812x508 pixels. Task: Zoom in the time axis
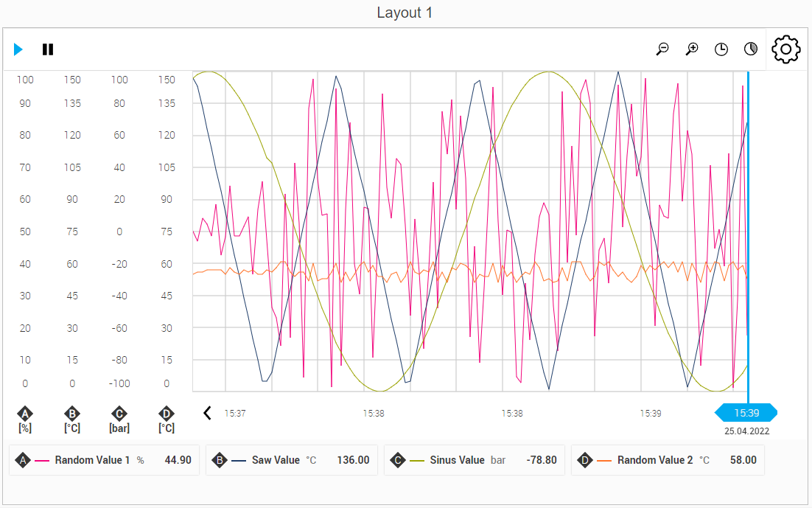coord(692,49)
